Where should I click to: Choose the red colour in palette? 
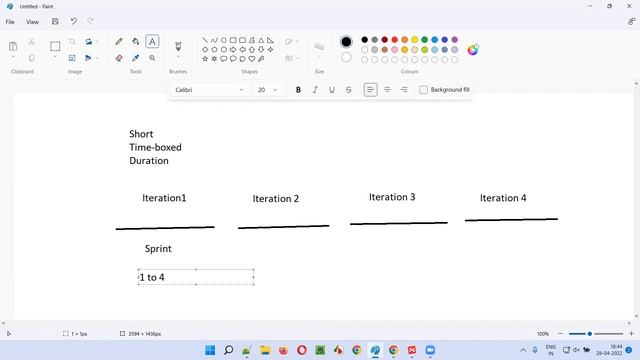(395, 40)
